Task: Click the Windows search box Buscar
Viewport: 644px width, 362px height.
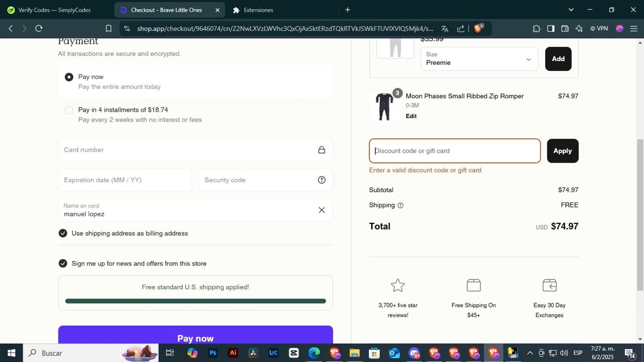Action: (91, 353)
